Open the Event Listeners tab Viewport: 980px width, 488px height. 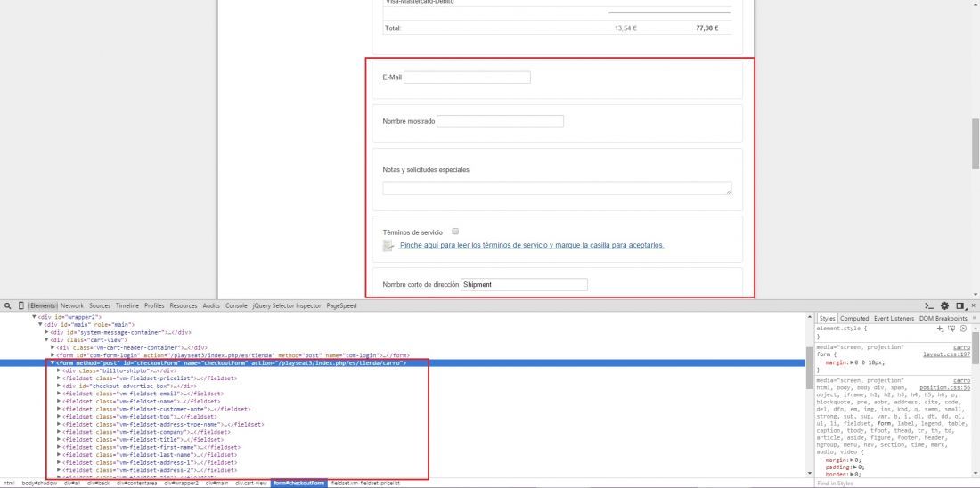coord(894,318)
